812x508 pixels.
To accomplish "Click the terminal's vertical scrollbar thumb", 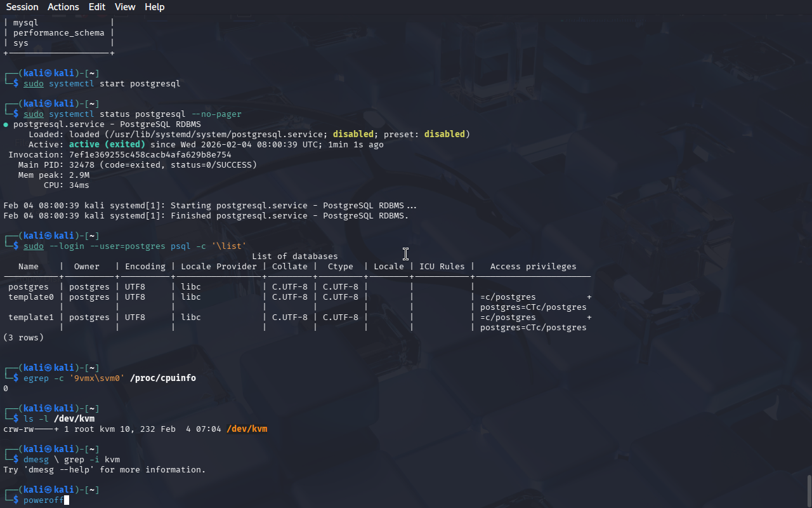I will coord(809,490).
